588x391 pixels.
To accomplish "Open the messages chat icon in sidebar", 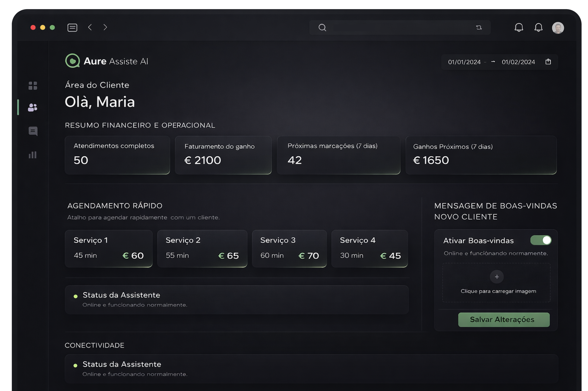I will 33,131.
